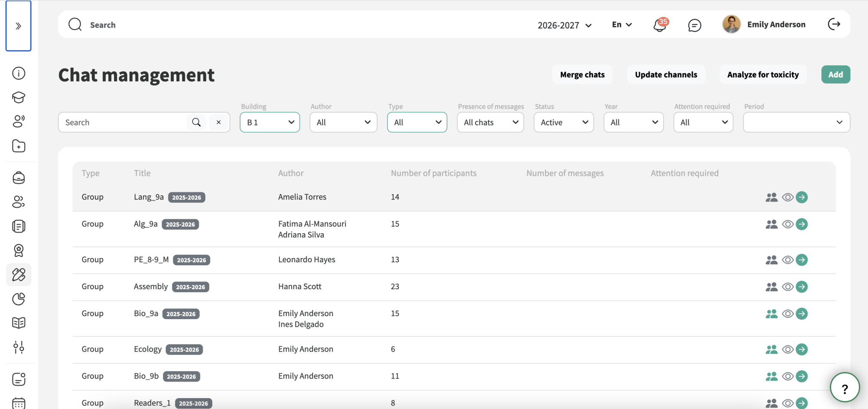Clear the chat search with X button

[x=219, y=122]
